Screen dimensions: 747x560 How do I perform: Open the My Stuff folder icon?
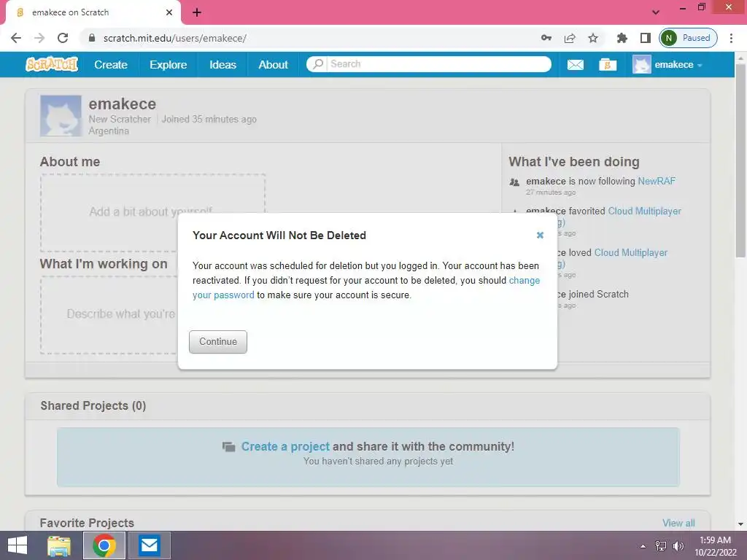[x=608, y=65]
